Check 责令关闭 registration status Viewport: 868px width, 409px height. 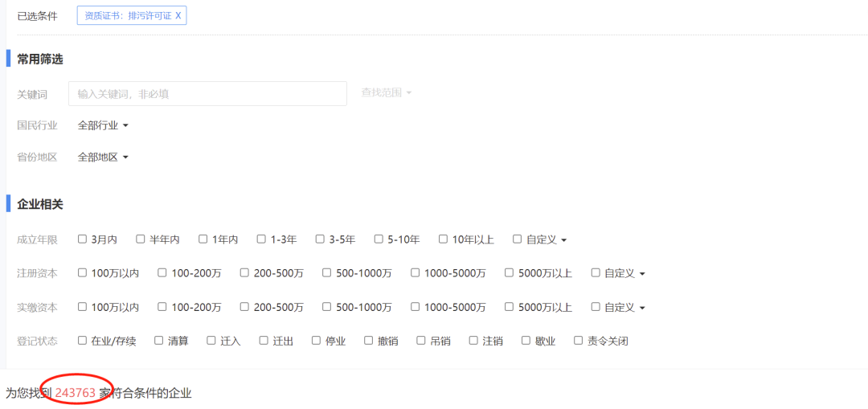click(579, 341)
